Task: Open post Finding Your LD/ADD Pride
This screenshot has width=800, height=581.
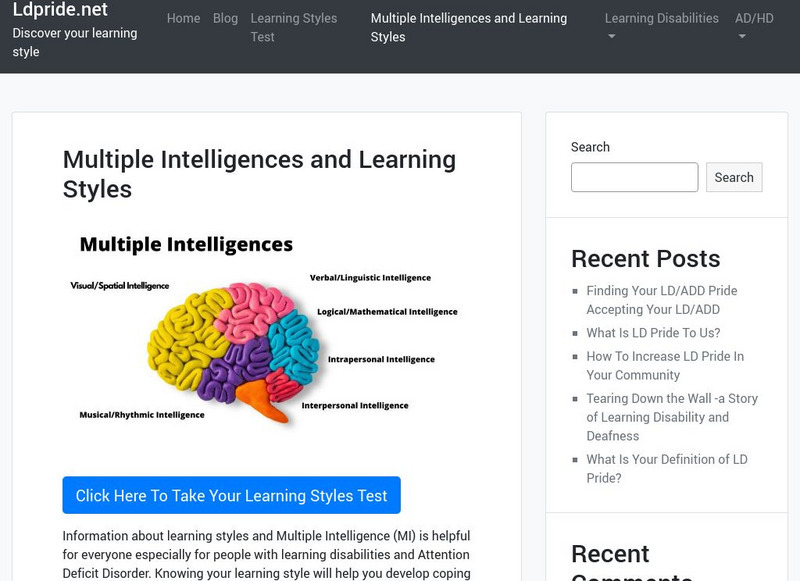Action: click(x=661, y=300)
